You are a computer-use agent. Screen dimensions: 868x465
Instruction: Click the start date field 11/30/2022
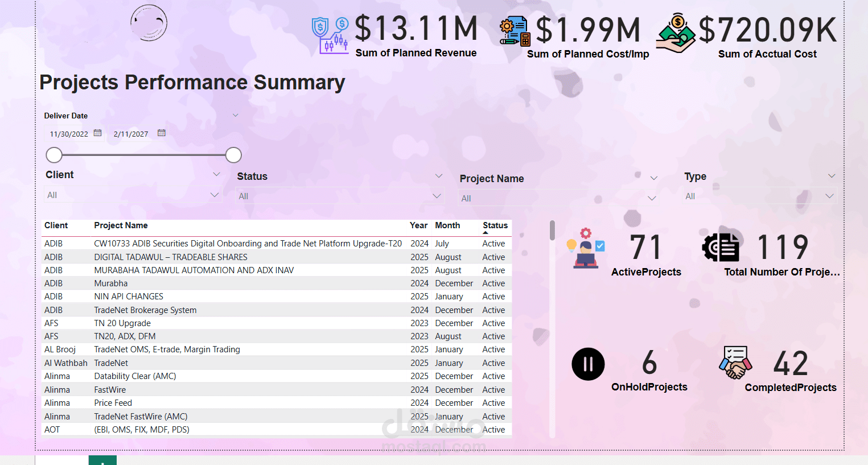click(69, 134)
